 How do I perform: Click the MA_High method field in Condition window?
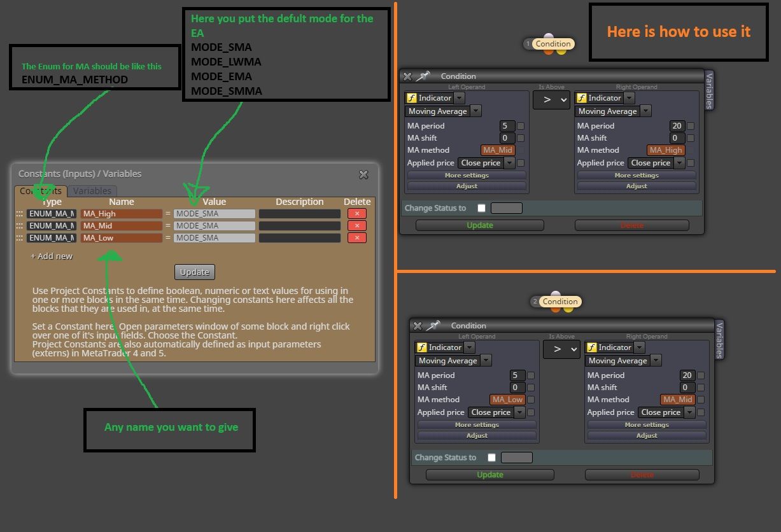coord(666,150)
